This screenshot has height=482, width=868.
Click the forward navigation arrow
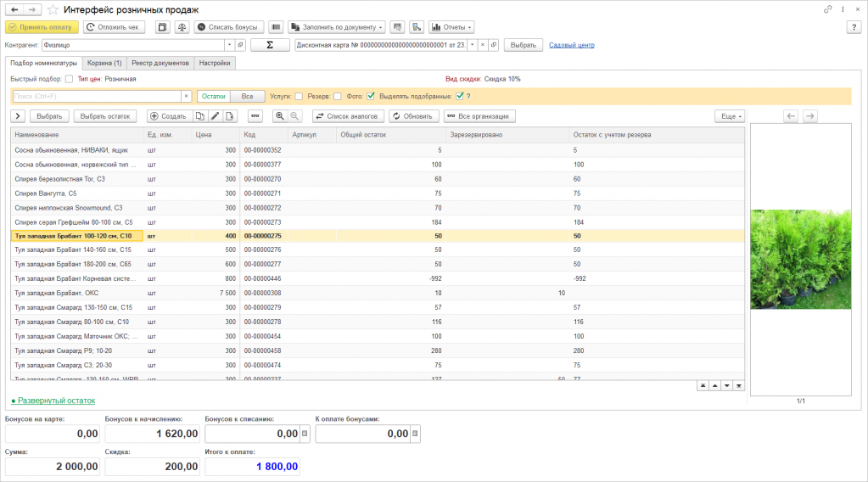click(x=32, y=9)
